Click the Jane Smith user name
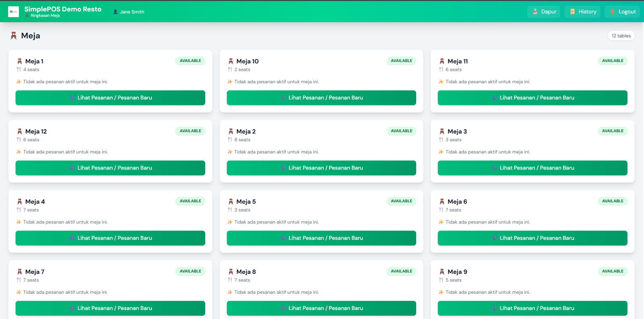Viewport: 644px width, 319px height. [x=132, y=12]
